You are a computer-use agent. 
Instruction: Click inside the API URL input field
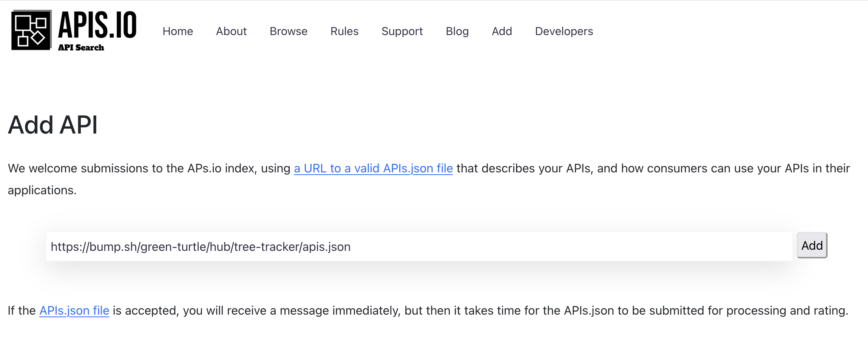415,246
